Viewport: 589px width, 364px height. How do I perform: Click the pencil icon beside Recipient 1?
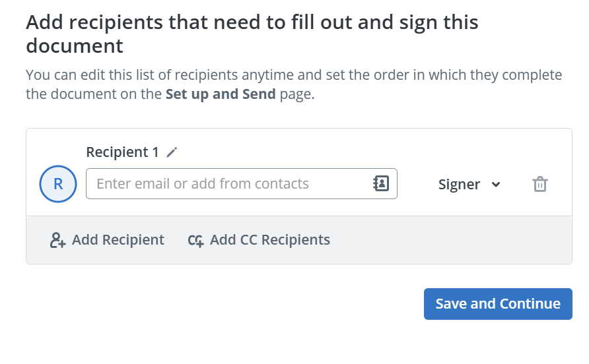point(172,152)
